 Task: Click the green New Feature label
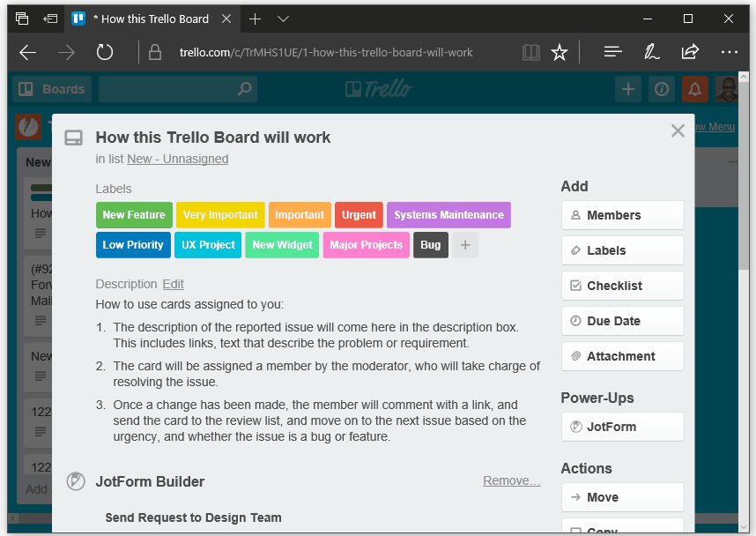point(134,215)
